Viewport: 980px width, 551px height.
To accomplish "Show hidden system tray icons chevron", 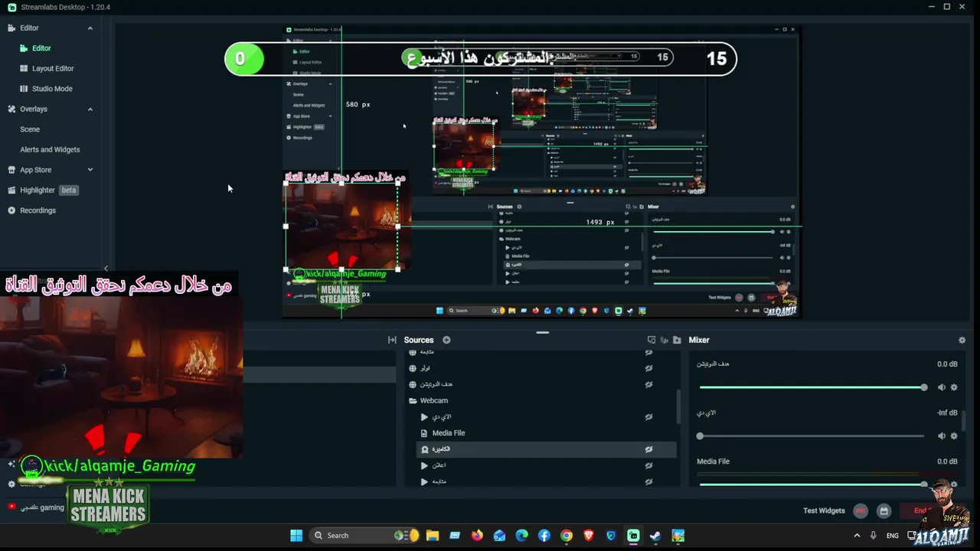I will [x=857, y=535].
